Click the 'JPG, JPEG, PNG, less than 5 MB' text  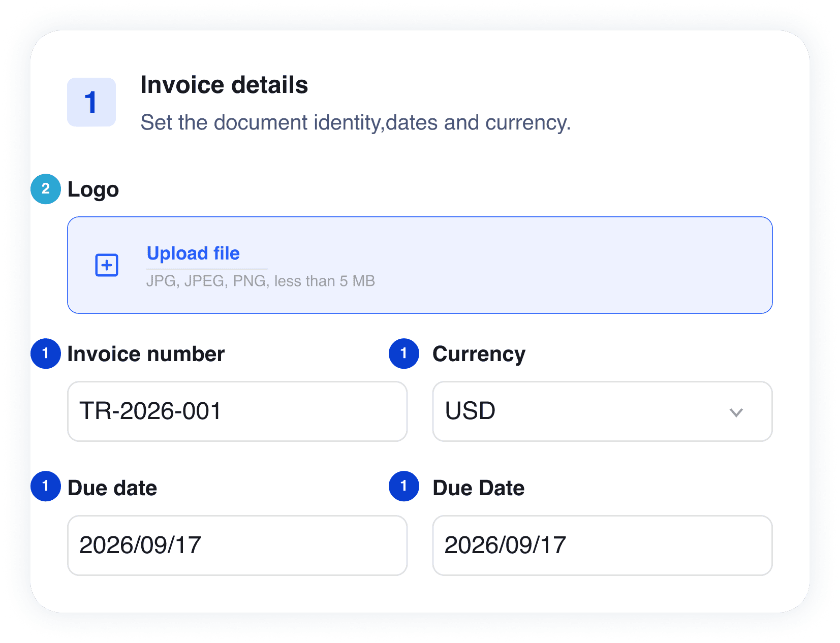coord(261,281)
